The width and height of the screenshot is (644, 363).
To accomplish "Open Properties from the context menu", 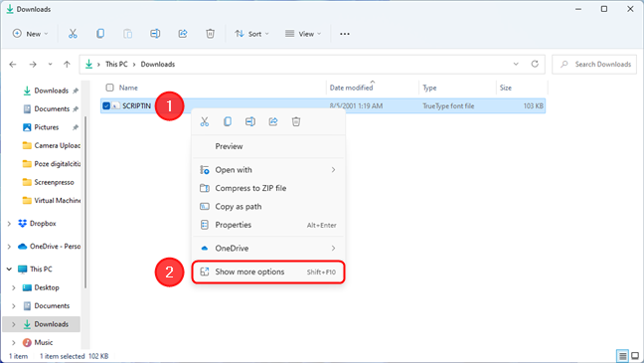I will (x=268, y=225).
